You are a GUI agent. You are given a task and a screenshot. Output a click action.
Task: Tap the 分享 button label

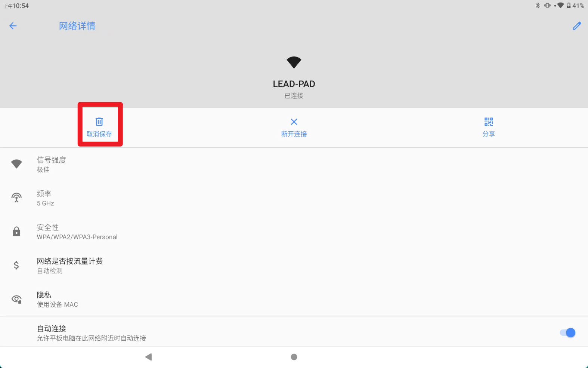[489, 134]
